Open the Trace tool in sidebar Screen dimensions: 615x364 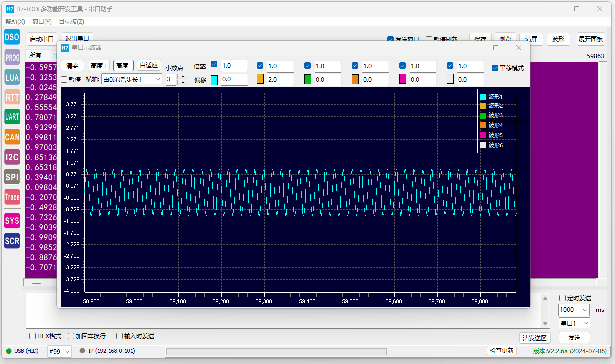pos(12,197)
